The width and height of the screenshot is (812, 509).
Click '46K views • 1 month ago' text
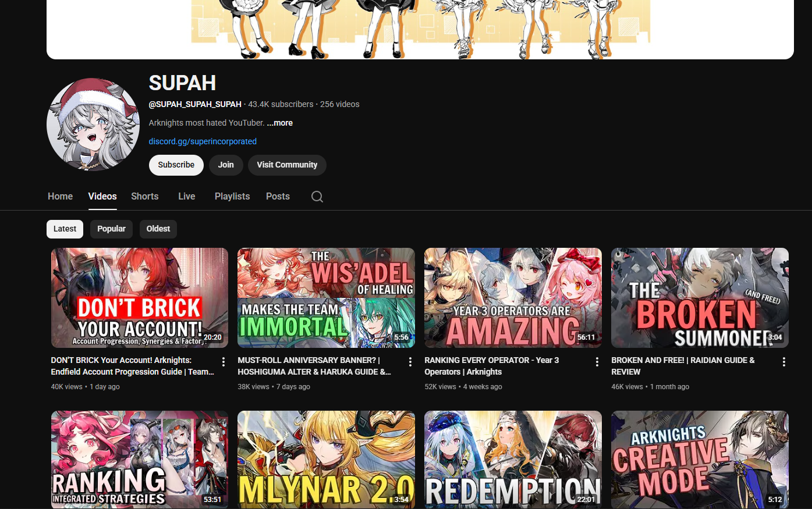(650, 387)
